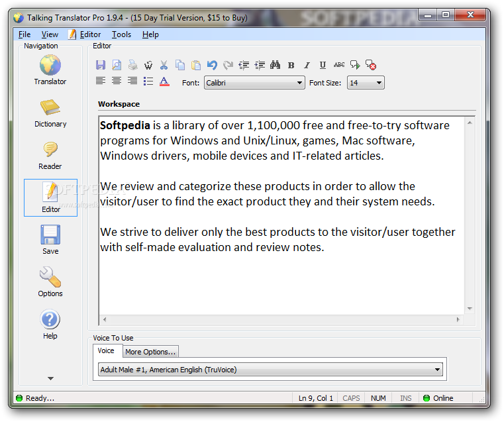This screenshot has width=504, height=422.
Task: Go to Translator in navigation
Action: [x=50, y=70]
